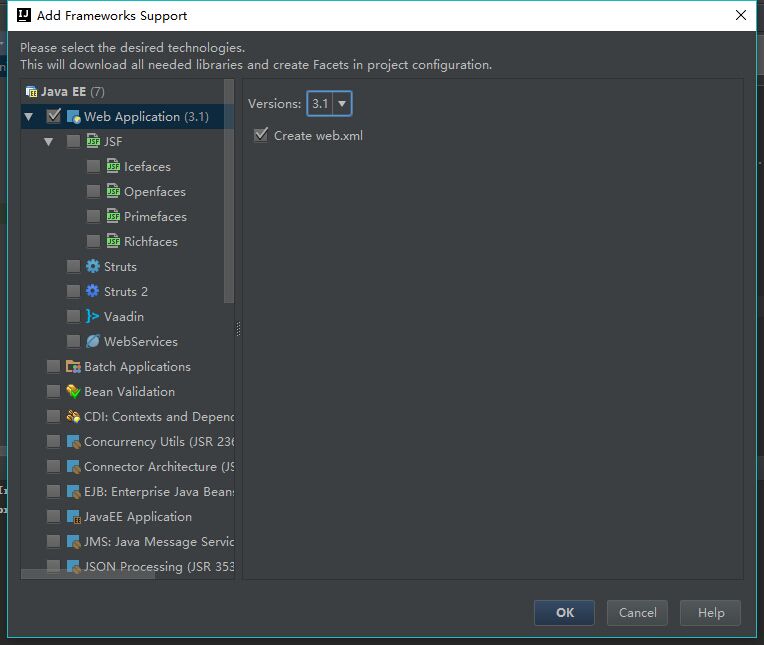Select the Vaadin row label

(124, 317)
